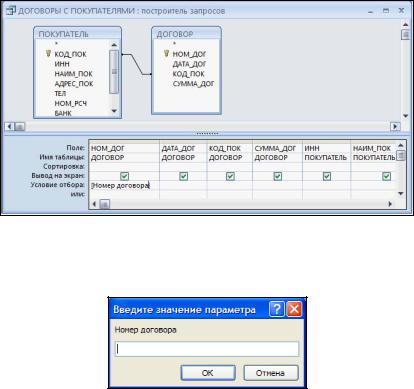Click the ДАТА_ДОГ cell in the Поле row

point(183,148)
